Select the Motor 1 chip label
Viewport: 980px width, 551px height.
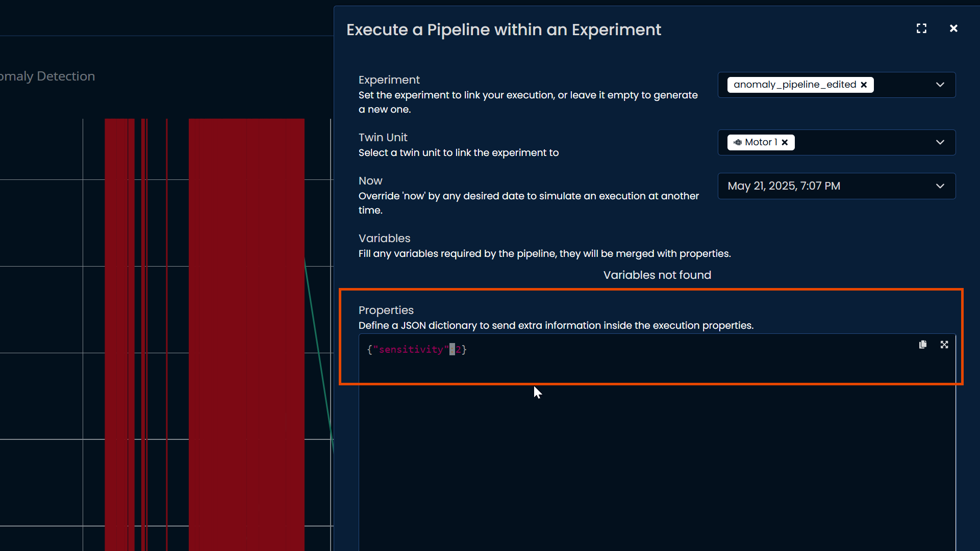tap(761, 142)
